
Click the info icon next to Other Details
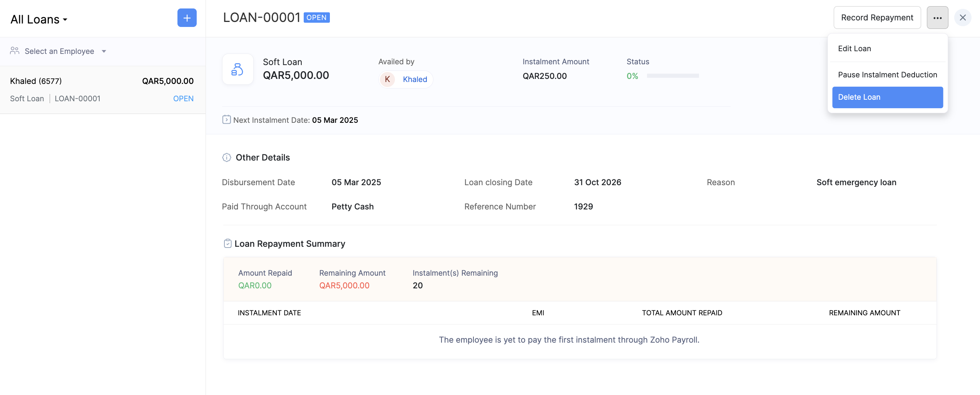pos(227,157)
